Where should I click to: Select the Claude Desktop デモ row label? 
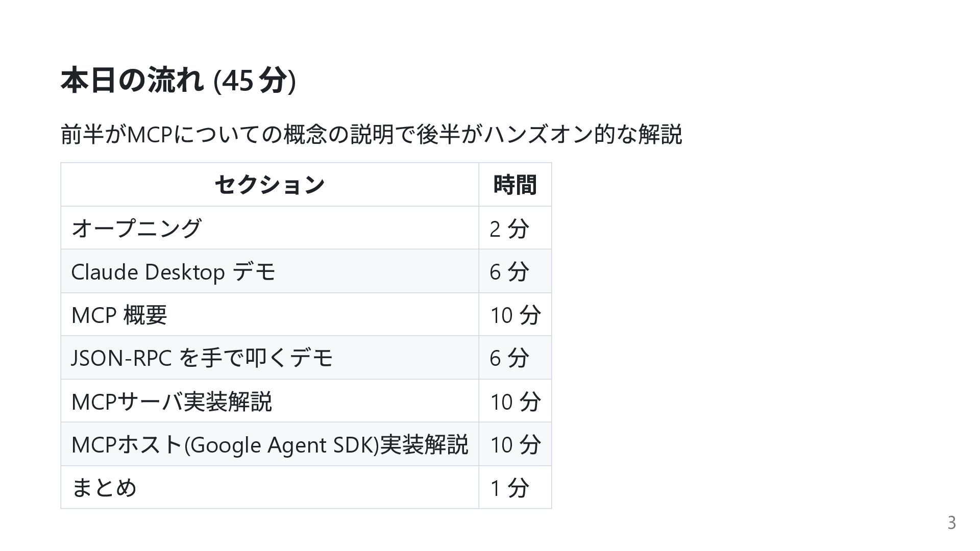point(173,271)
